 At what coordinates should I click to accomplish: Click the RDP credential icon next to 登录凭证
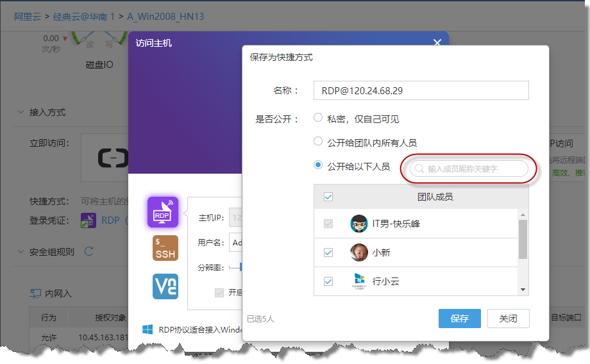(x=88, y=221)
